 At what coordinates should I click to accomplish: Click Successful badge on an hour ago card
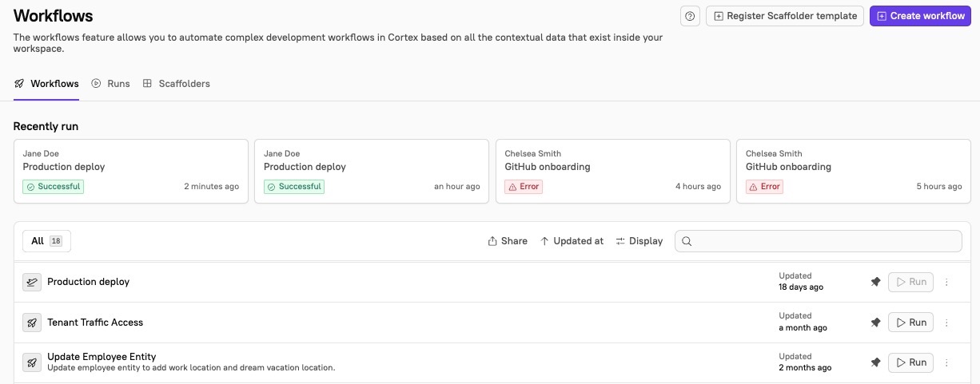[x=294, y=187]
